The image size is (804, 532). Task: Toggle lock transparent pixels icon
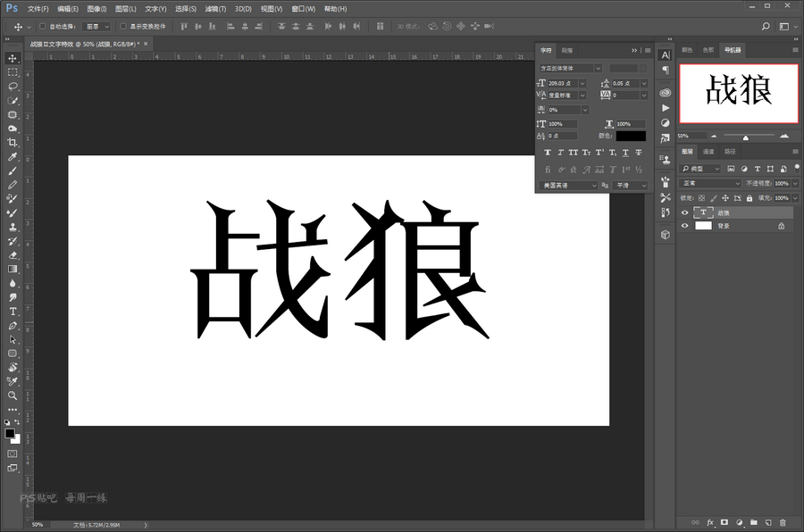pyautogui.click(x=701, y=198)
